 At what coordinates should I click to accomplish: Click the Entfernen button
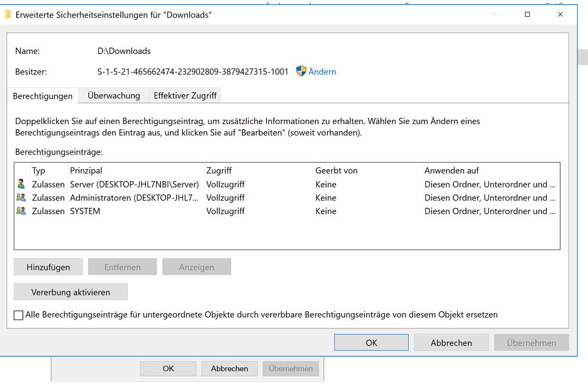click(x=122, y=267)
